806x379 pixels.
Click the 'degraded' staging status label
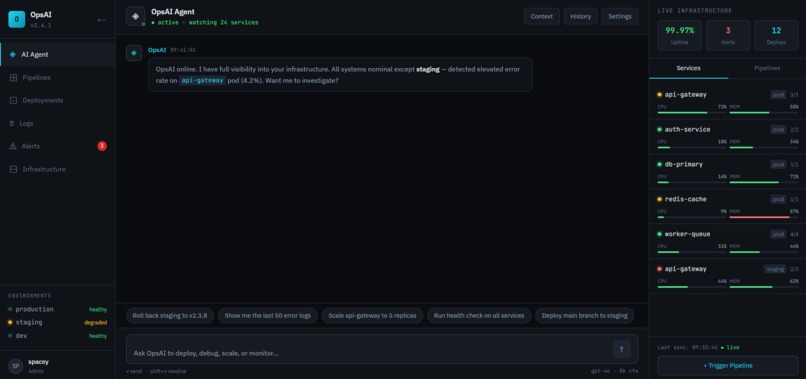pyautogui.click(x=96, y=322)
